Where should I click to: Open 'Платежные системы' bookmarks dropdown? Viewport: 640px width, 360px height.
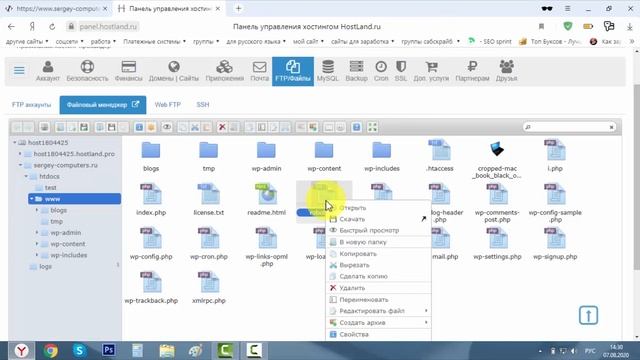[x=154, y=41]
